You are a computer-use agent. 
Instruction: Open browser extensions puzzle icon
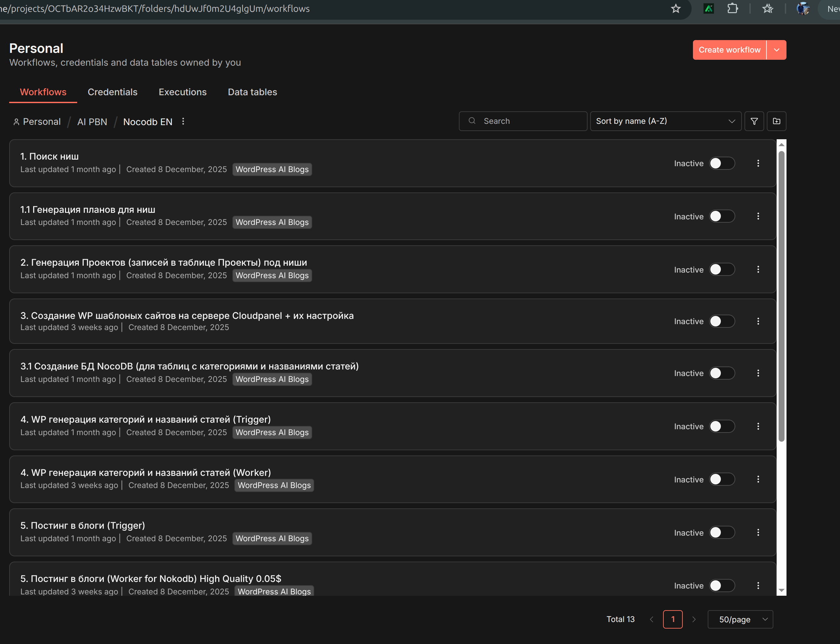pyautogui.click(x=732, y=9)
